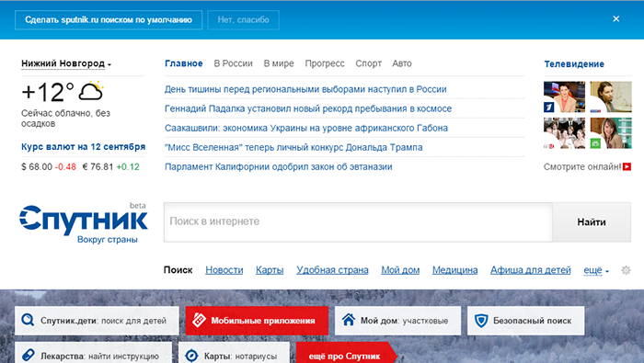The height and width of the screenshot is (363, 644).
Task: Click the pill icon on Лекарства tile
Action: [x=28, y=355]
